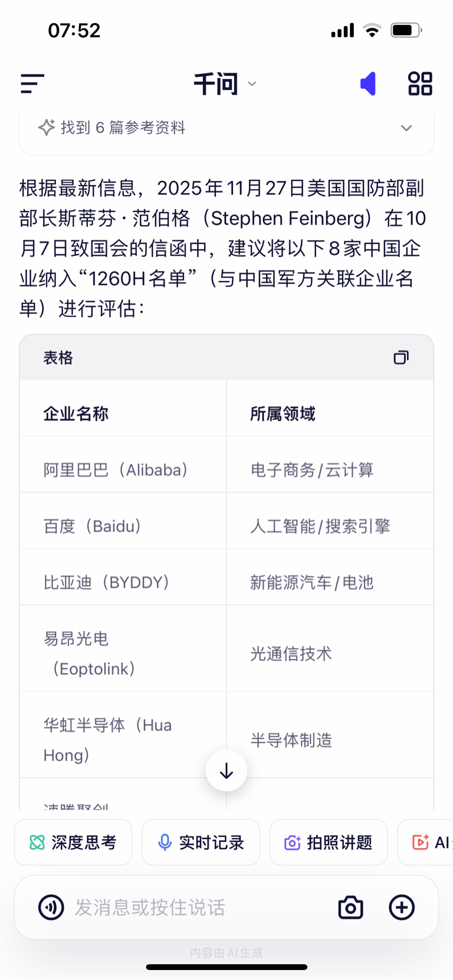The width and height of the screenshot is (453, 980).
Task: Open the four-square apps grid
Action: click(420, 84)
